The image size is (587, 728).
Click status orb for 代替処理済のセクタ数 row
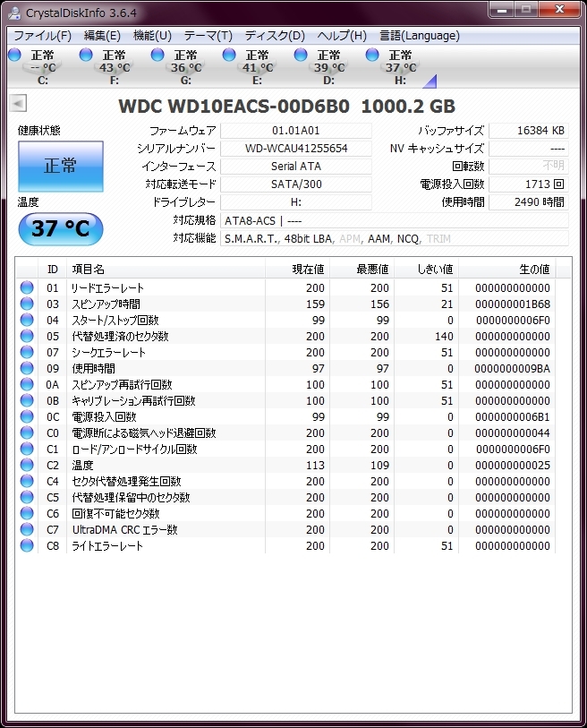27,336
